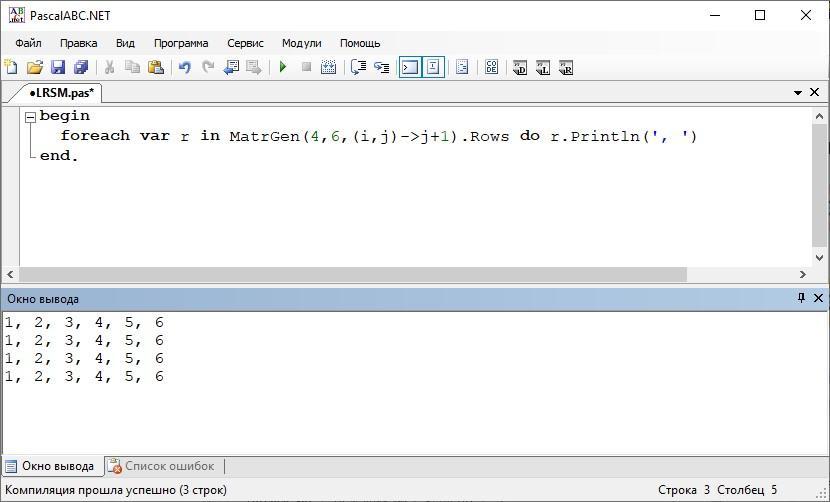Pin the Окно вывода panel

click(x=801, y=298)
